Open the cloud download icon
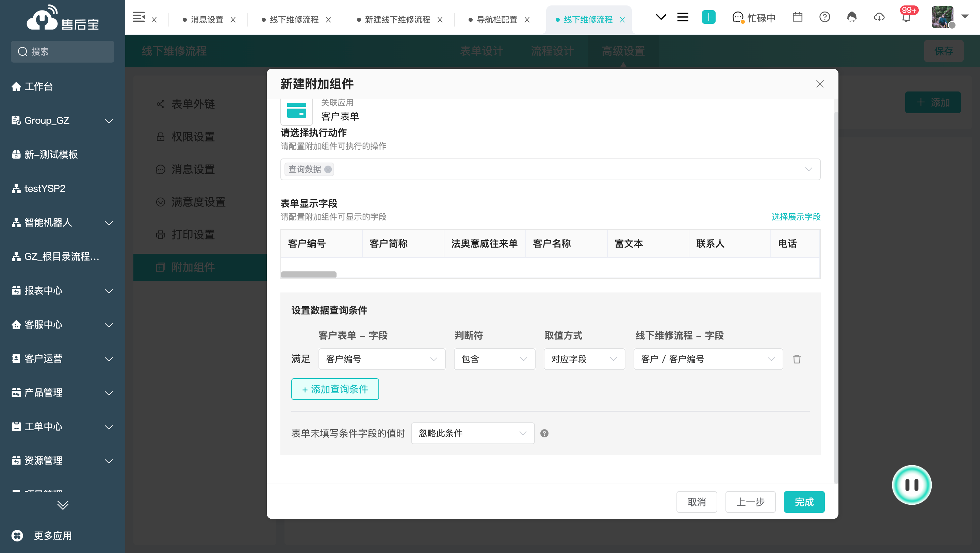The height and width of the screenshot is (553, 980). tap(879, 17)
